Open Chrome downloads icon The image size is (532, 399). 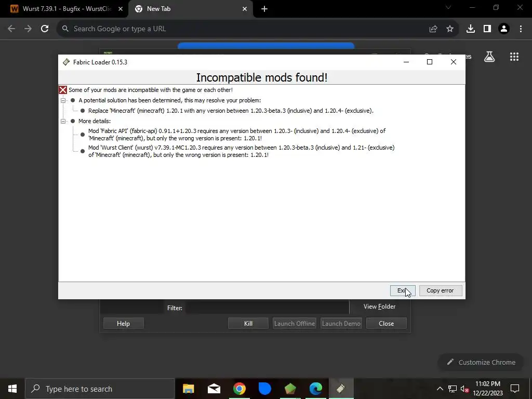471,29
